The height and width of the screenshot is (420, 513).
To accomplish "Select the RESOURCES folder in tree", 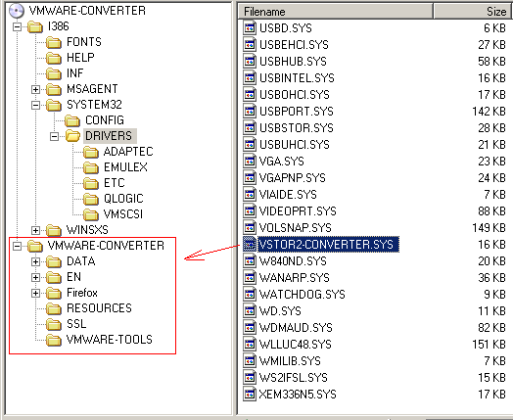I will tap(99, 308).
